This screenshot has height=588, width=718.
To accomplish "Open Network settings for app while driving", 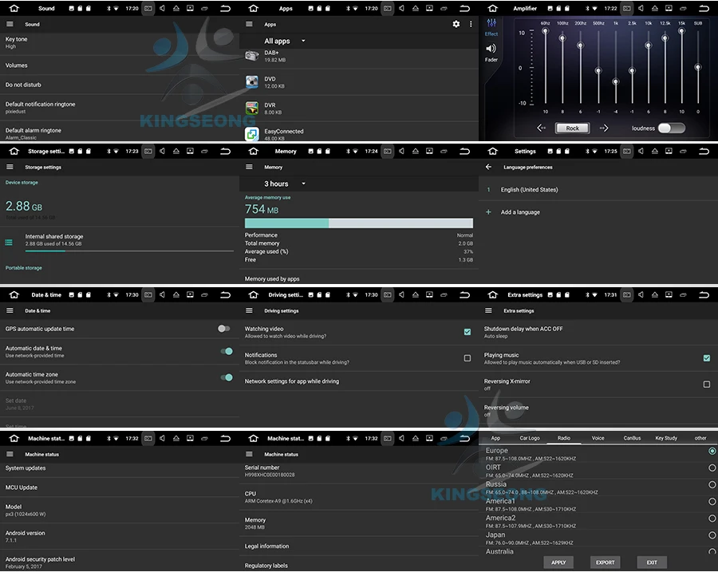I will pos(358,381).
